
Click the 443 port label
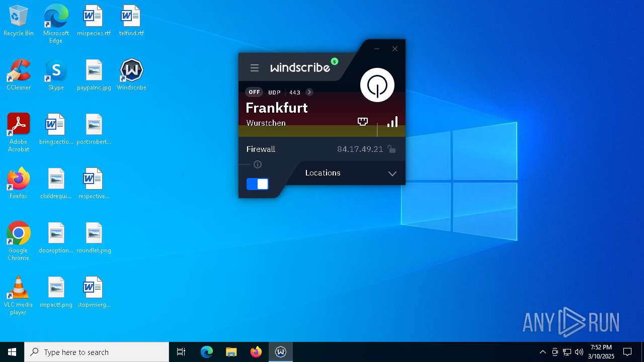(x=295, y=93)
